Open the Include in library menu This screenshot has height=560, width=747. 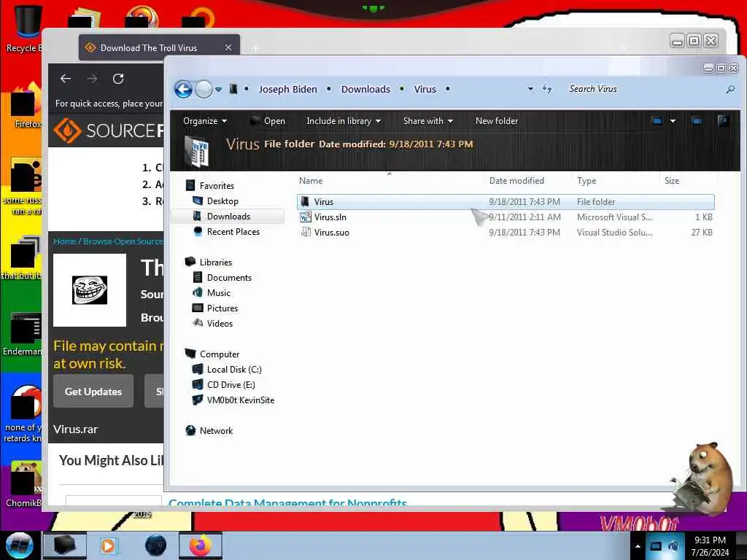pos(344,121)
